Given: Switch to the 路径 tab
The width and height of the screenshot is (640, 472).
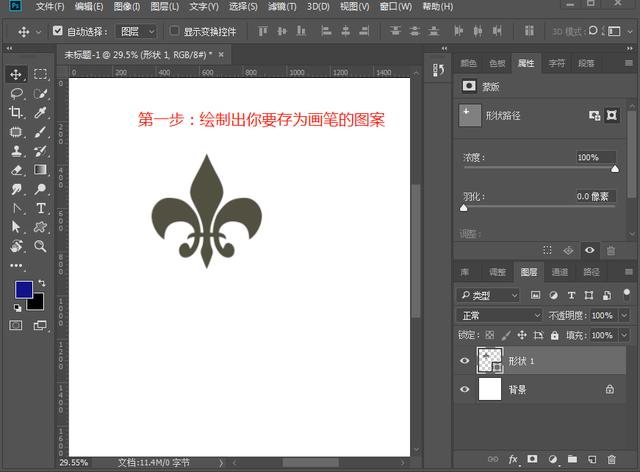Looking at the screenshot, I should [591, 272].
